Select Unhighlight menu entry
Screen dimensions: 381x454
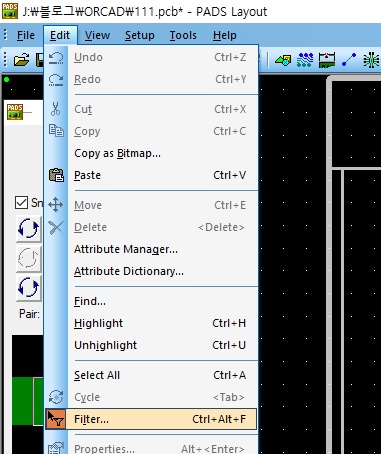[x=151, y=345]
